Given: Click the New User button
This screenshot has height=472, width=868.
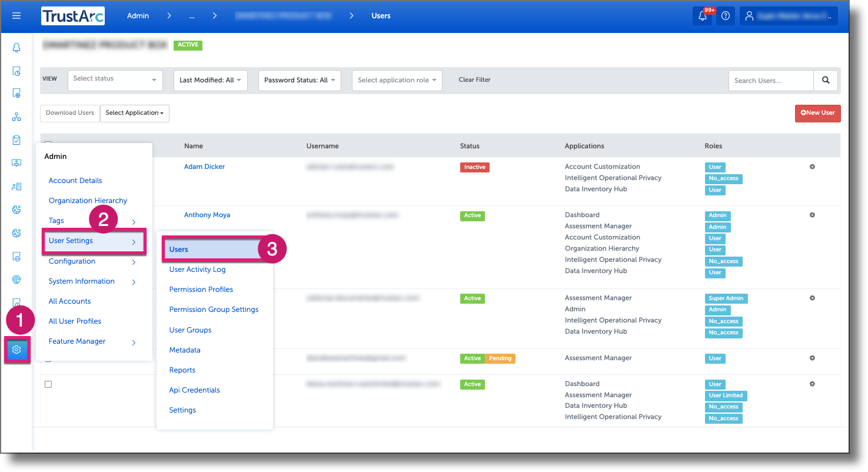Looking at the screenshot, I should (817, 113).
